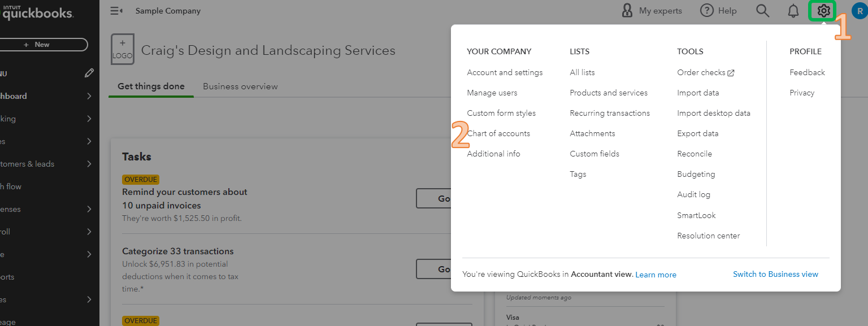The height and width of the screenshot is (326, 868).
Task: Open My experts
Action: pyautogui.click(x=651, y=11)
